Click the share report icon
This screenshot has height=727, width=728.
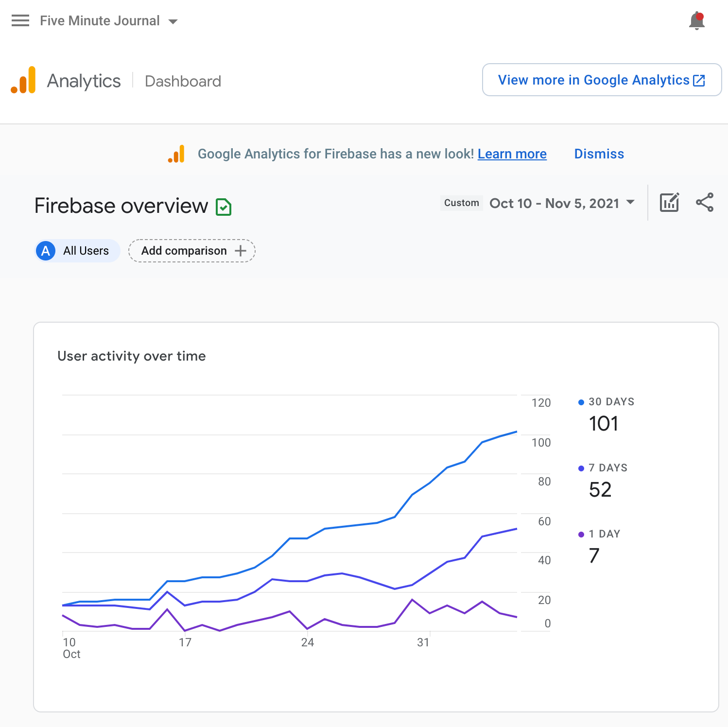(705, 202)
